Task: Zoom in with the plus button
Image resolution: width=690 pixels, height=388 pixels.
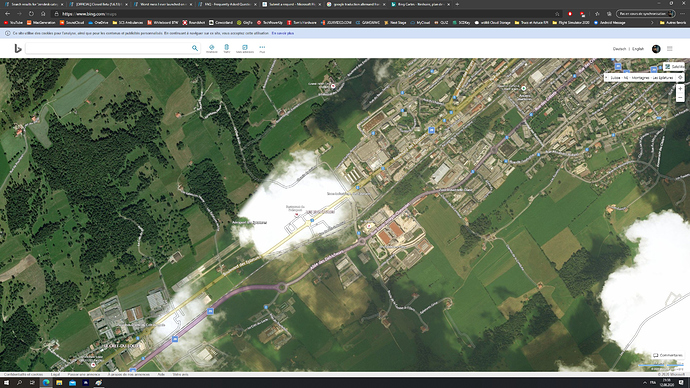Action: coord(680,89)
